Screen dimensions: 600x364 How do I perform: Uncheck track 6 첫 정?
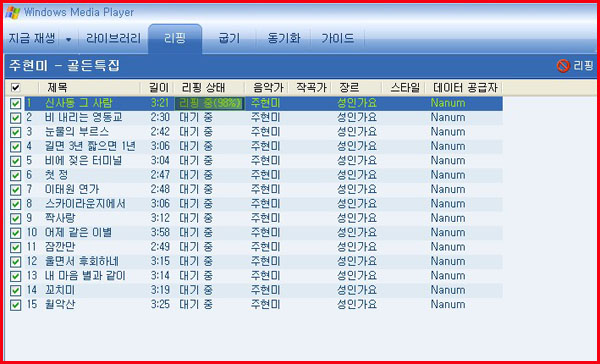[15, 176]
